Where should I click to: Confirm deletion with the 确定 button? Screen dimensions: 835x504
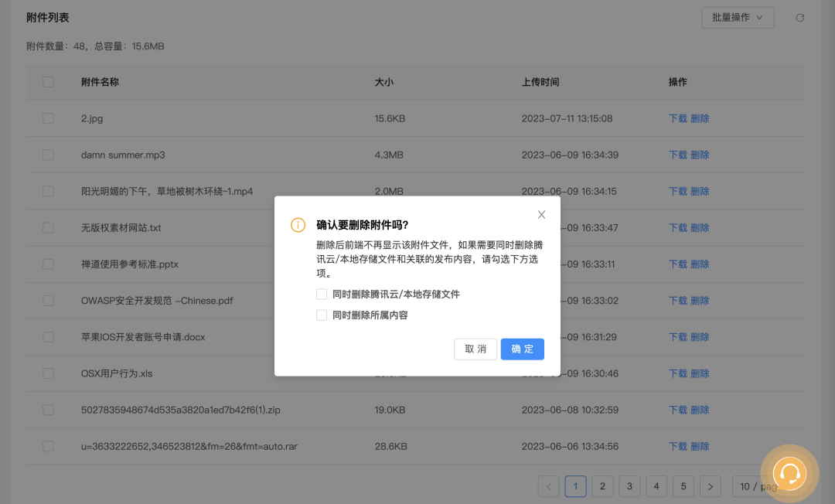pyautogui.click(x=522, y=349)
